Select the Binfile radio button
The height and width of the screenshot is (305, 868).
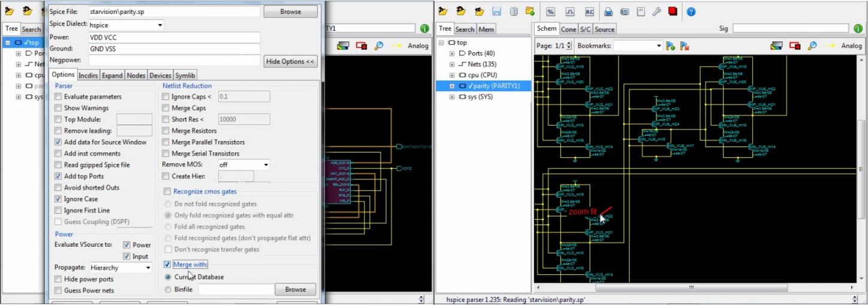coord(168,289)
